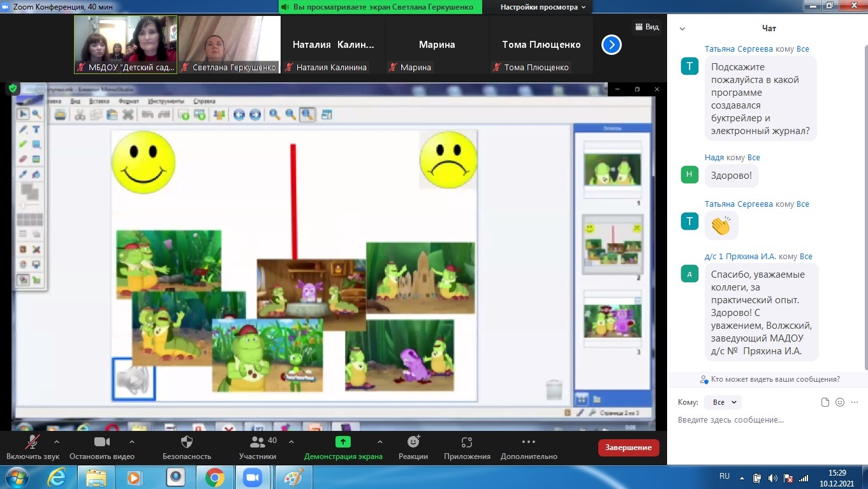Unmute microphone with Включить звук
Viewport: 868px width, 489px height.
(33, 447)
